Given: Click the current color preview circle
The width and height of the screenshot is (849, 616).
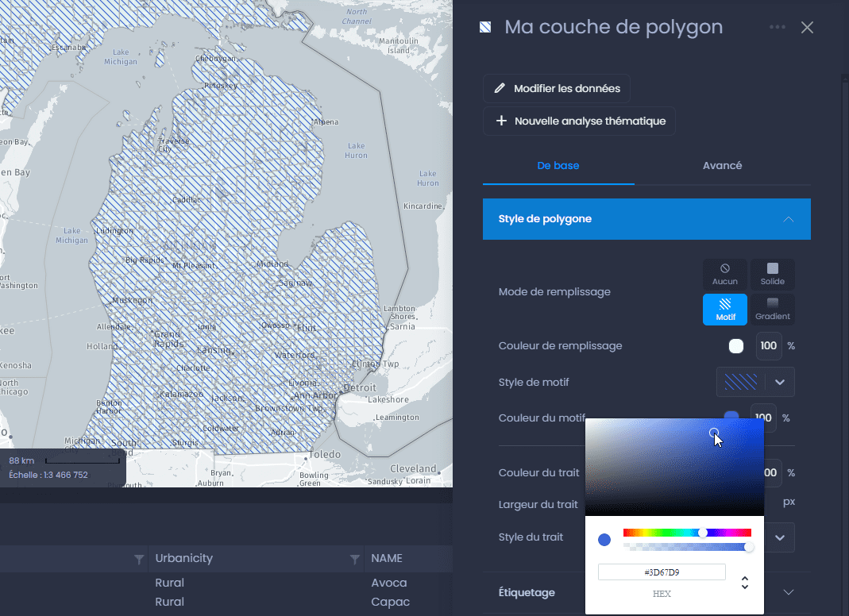Looking at the screenshot, I should 604,540.
